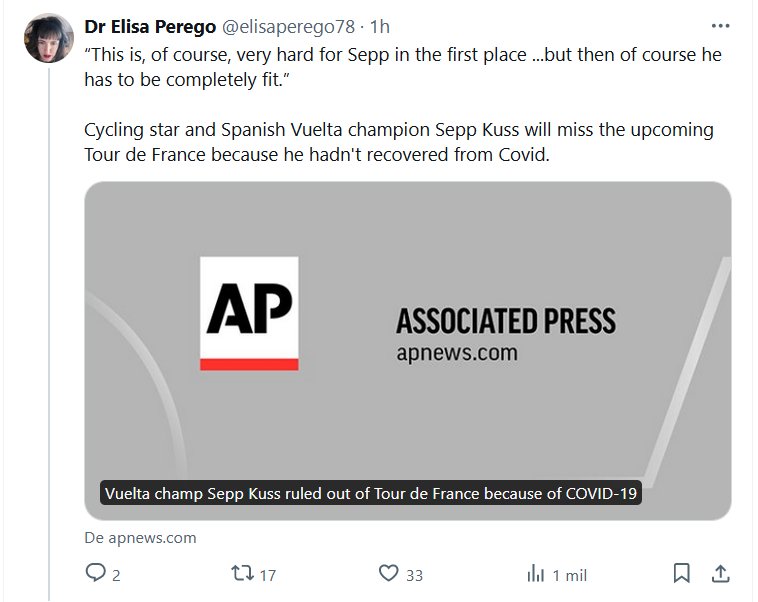Click the tweet text about Sepp Kuss
Viewport: 758px width, 602px height.
(400, 144)
